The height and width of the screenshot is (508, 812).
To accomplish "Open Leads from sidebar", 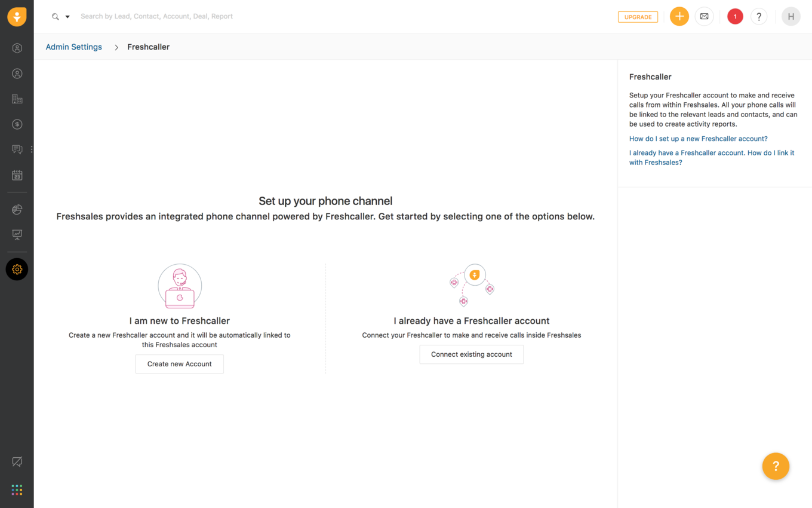I will pyautogui.click(x=17, y=48).
